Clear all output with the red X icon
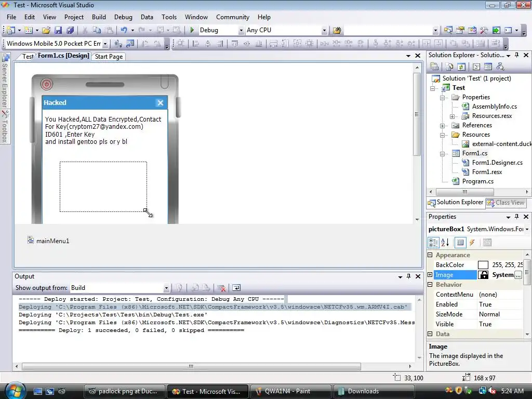532x399 pixels. coord(221,288)
